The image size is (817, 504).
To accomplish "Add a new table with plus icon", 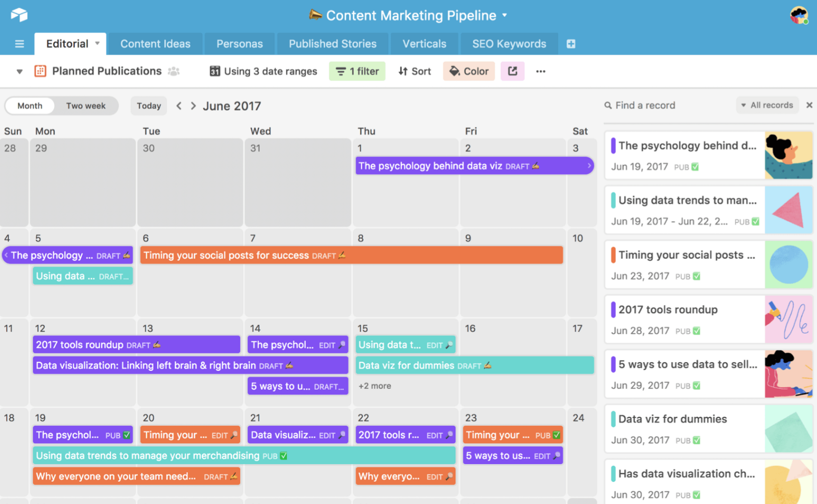I will [x=571, y=44].
